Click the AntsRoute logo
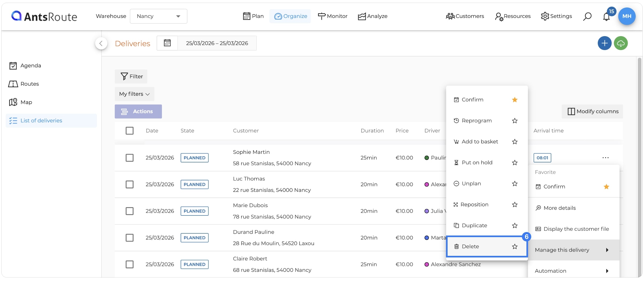This screenshot has height=281, width=644. (44, 16)
